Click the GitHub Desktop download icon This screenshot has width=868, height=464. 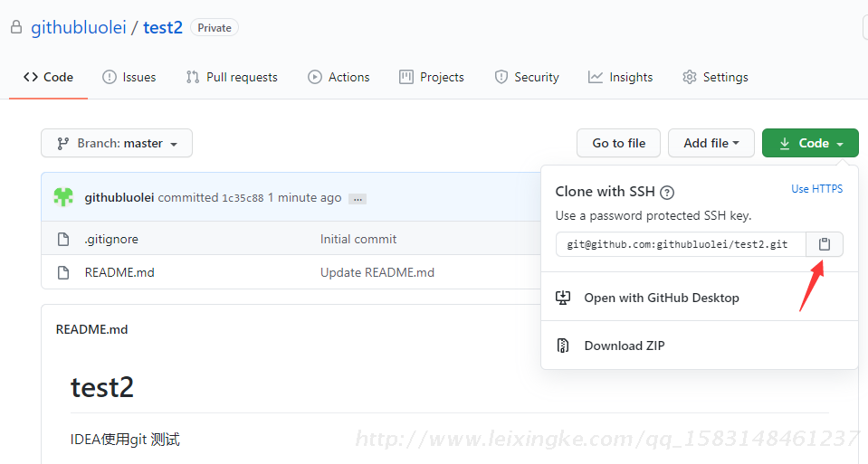(562, 298)
